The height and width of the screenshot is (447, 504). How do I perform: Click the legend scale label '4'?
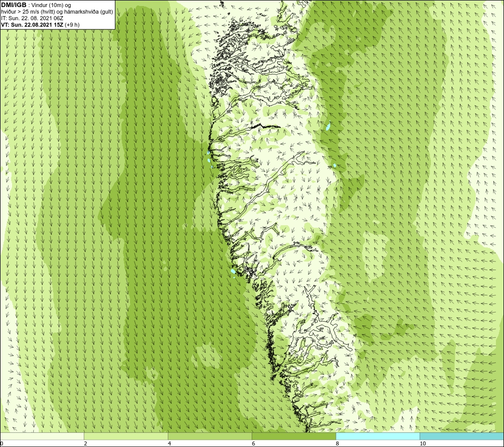(169, 443)
